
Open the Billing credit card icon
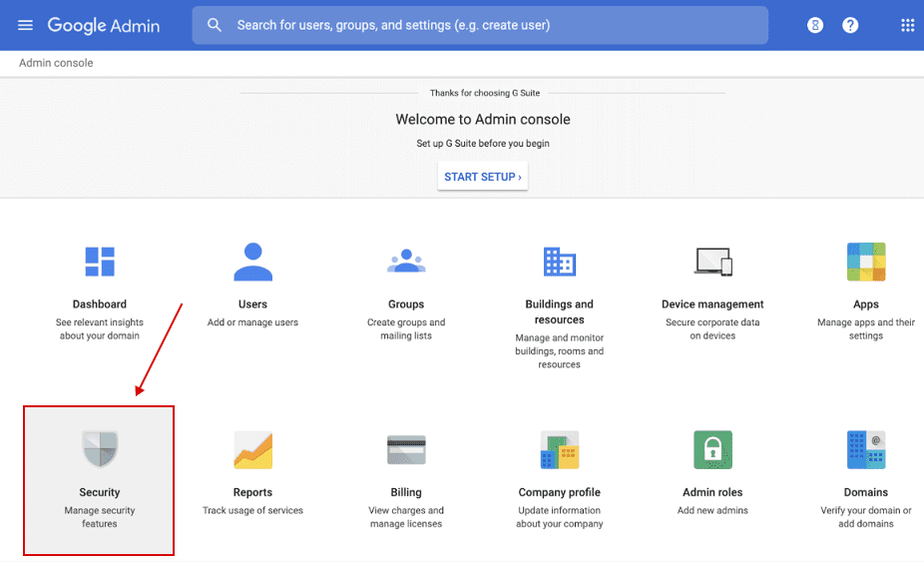[406, 450]
